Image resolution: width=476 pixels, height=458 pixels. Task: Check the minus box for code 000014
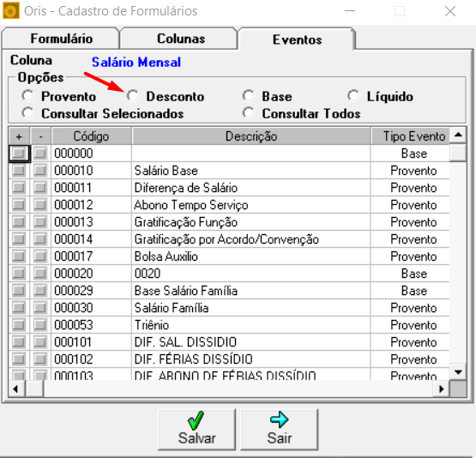pyautogui.click(x=40, y=239)
